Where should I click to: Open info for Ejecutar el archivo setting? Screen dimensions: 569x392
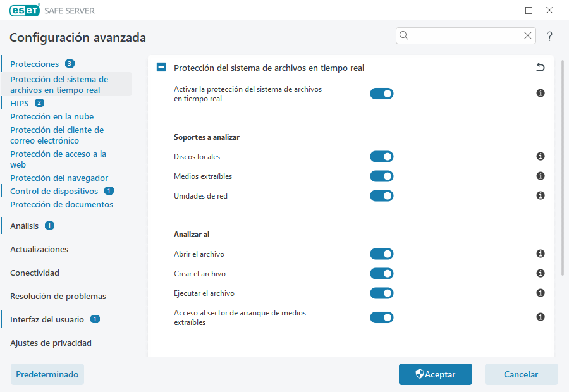pos(541,293)
